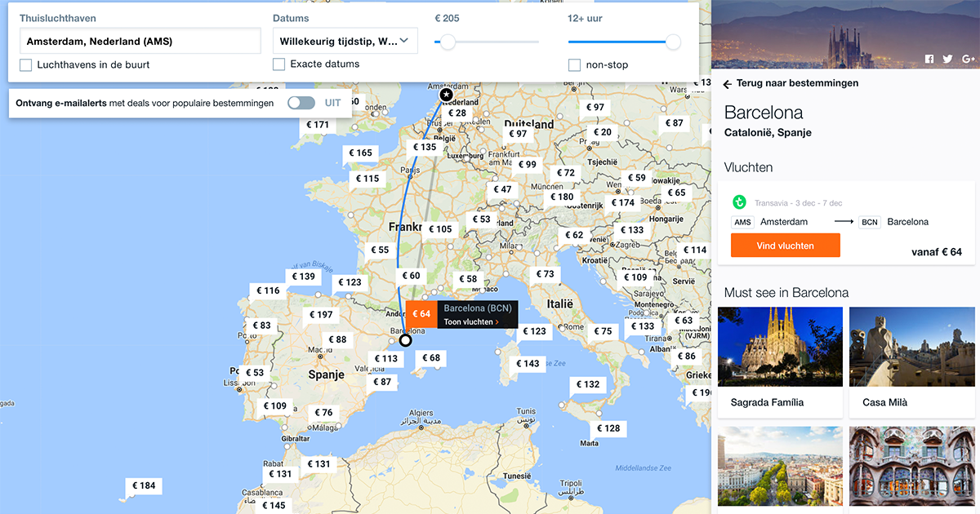The width and height of the screenshot is (980, 514).
Task: Click the green Transavia airline logo
Action: (740, 202)
